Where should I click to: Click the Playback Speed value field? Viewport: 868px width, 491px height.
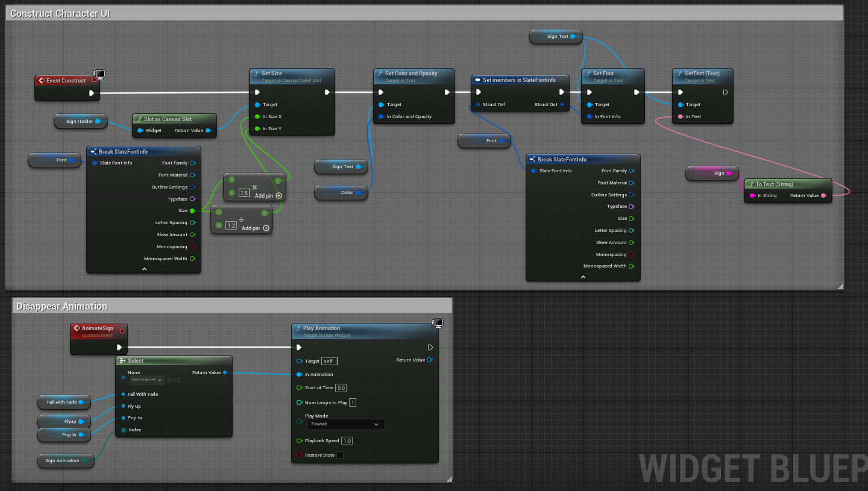tap(347, 441)
